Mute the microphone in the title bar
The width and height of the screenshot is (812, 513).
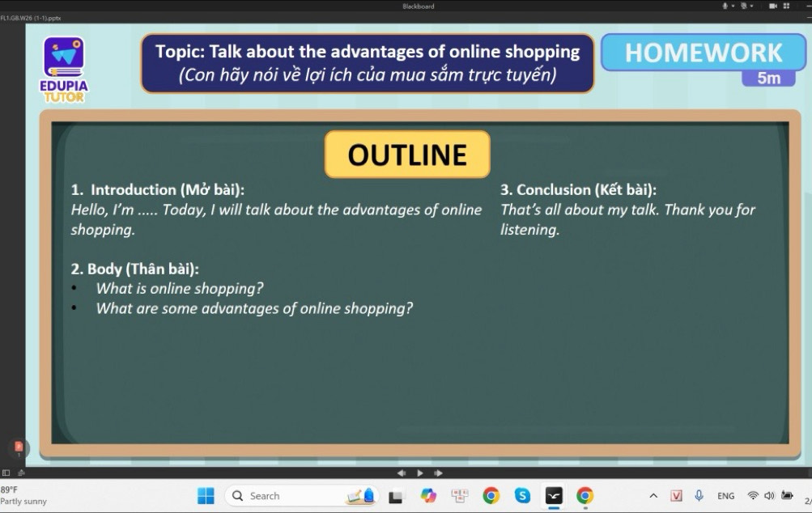click(726, 6)
